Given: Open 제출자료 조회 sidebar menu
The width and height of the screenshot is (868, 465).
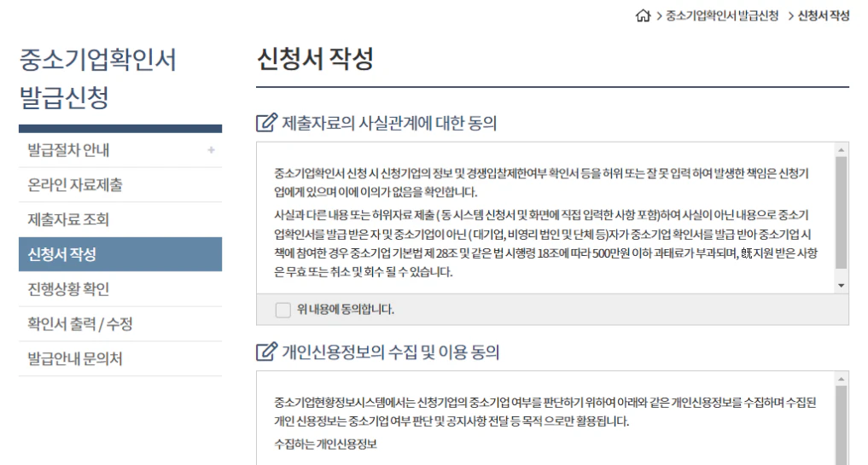Looking at the screenshot, I should (120, 220).
